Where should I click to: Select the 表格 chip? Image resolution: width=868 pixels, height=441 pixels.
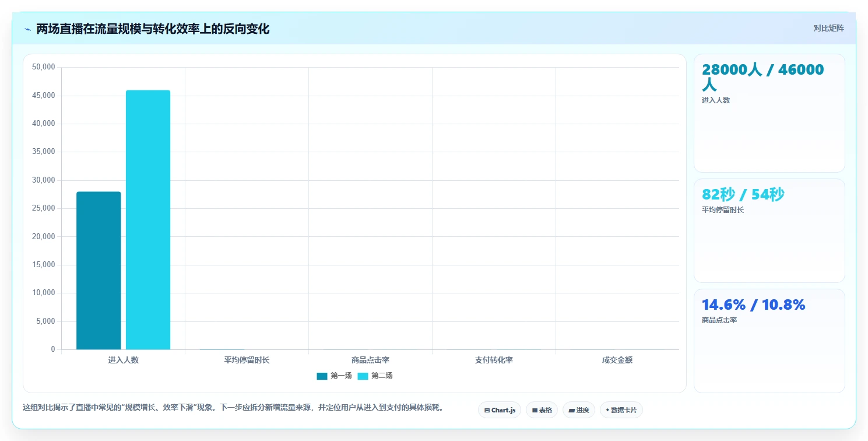[542, 410]
